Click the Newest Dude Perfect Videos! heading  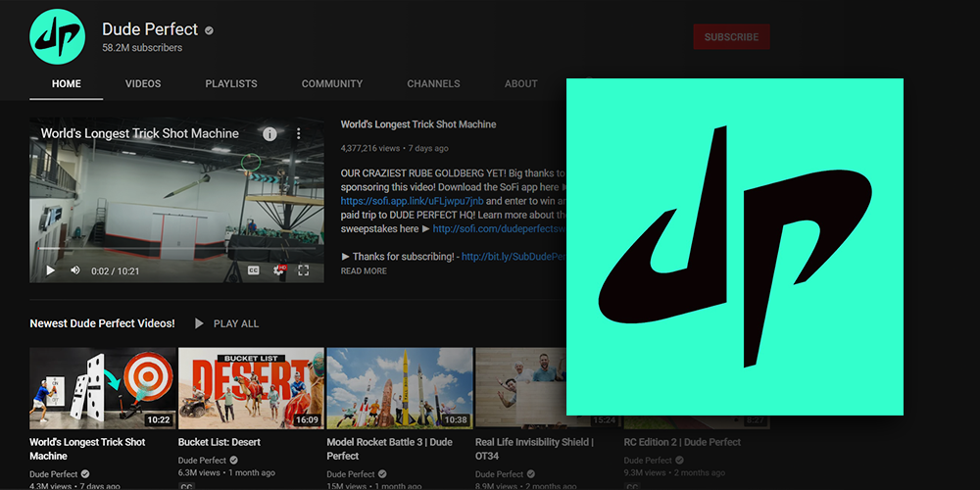103,323
